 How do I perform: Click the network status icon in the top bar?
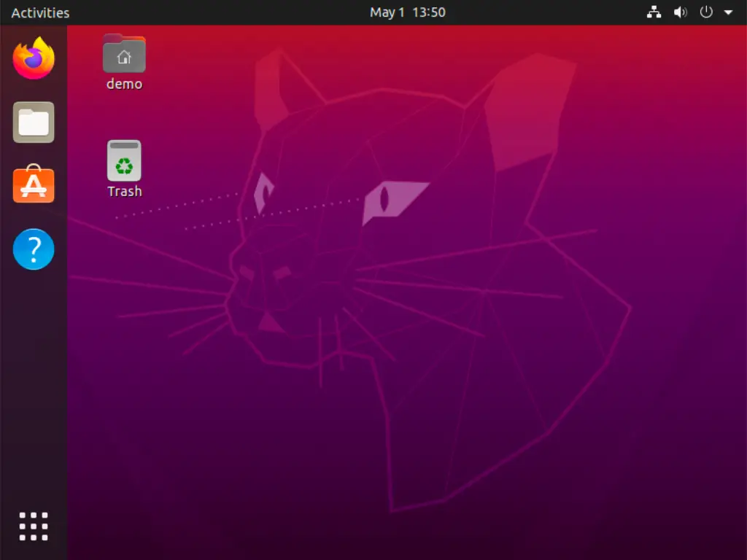pyautogui.click(x=654, y=12)
